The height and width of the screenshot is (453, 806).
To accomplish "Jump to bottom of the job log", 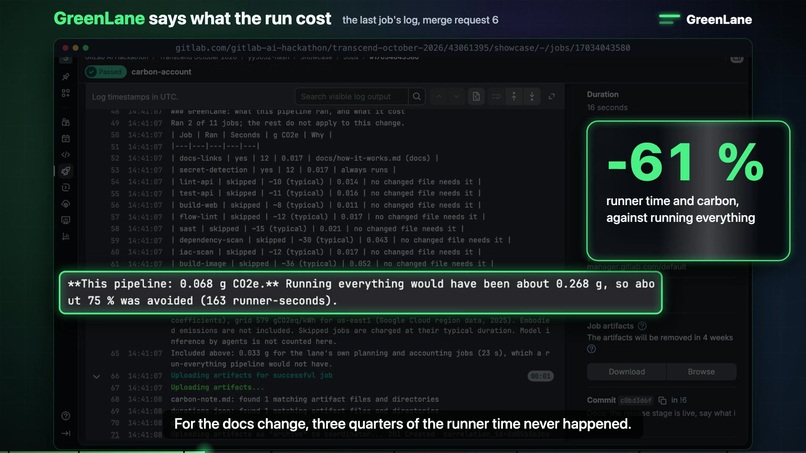I will tap(532, 97).
